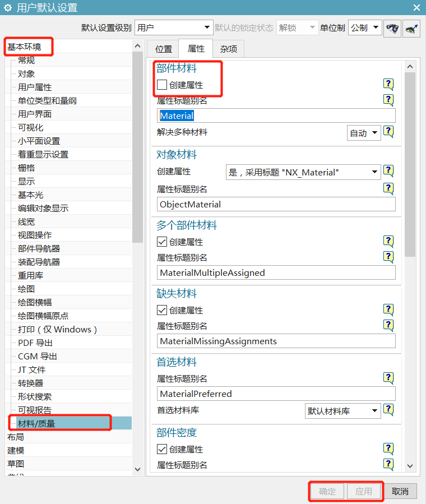This screenshot has height=504, width=426.
Task: Toggle 部件密度 创建属性 checkbox
Action: [162, 449]
